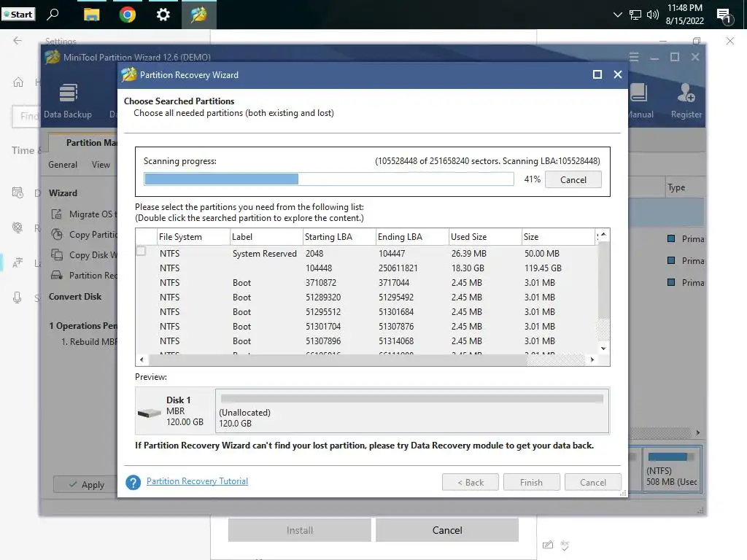Click the Copy Partition wizard icon
747x560 pixels.
point(57,234)
